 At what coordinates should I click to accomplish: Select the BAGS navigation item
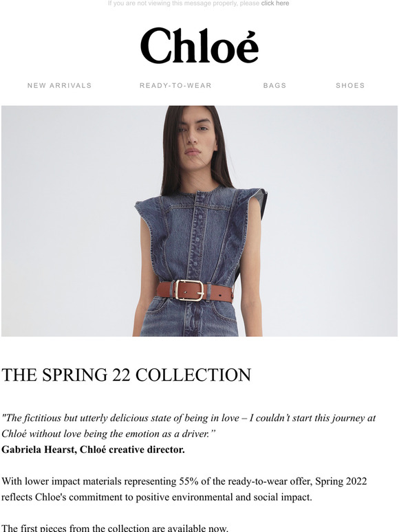pyautogui.click(x=274, y=85)
